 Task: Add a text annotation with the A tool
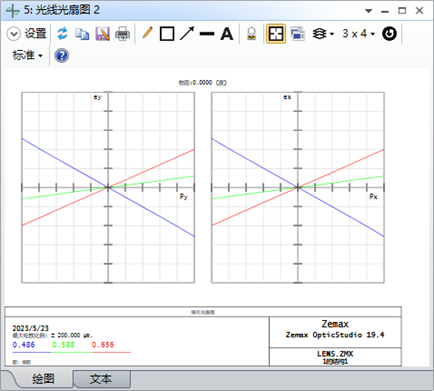(227, 34)
